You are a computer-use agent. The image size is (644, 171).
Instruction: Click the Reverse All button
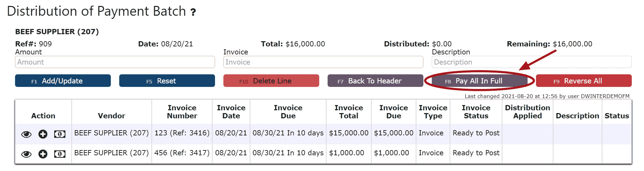tap(584, 81)
